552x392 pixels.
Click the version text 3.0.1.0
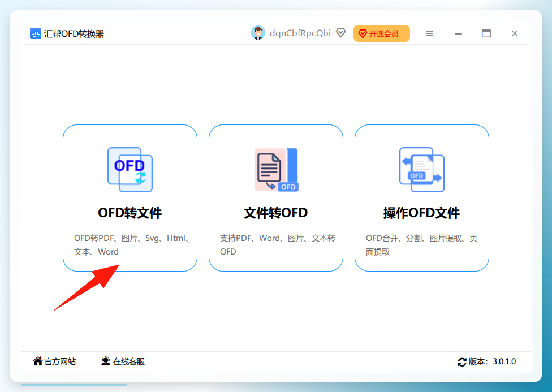point(504,361)
